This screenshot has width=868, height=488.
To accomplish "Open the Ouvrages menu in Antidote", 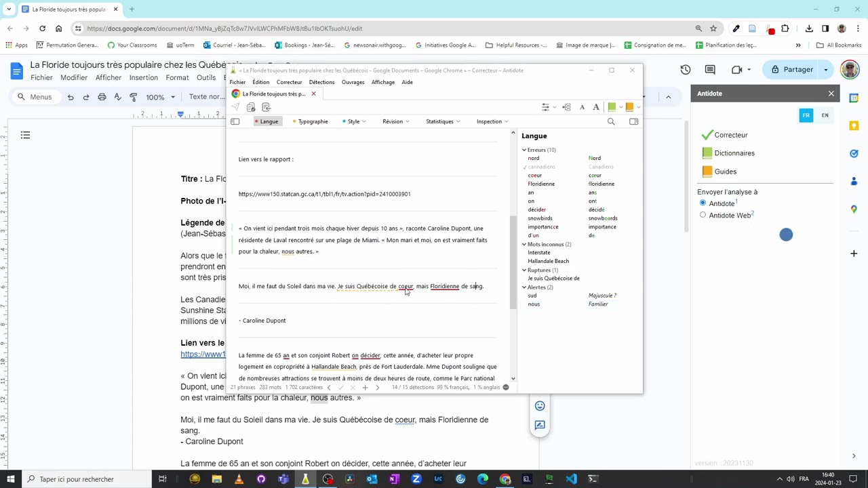I will pyautogui.click(x=353, y=82).
